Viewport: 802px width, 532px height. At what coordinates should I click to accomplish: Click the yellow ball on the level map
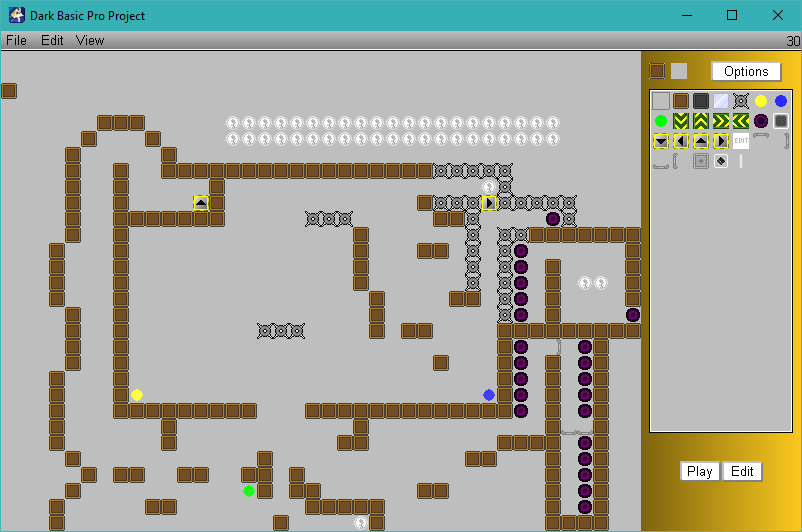coord(137,395)
